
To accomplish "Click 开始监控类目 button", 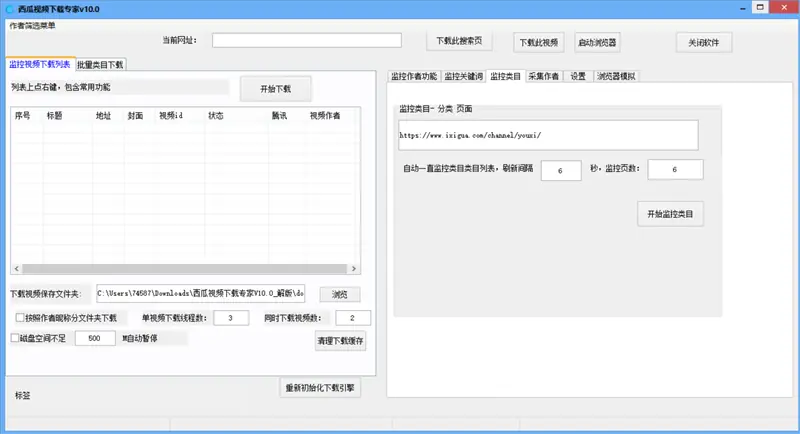I will point(670,214).
